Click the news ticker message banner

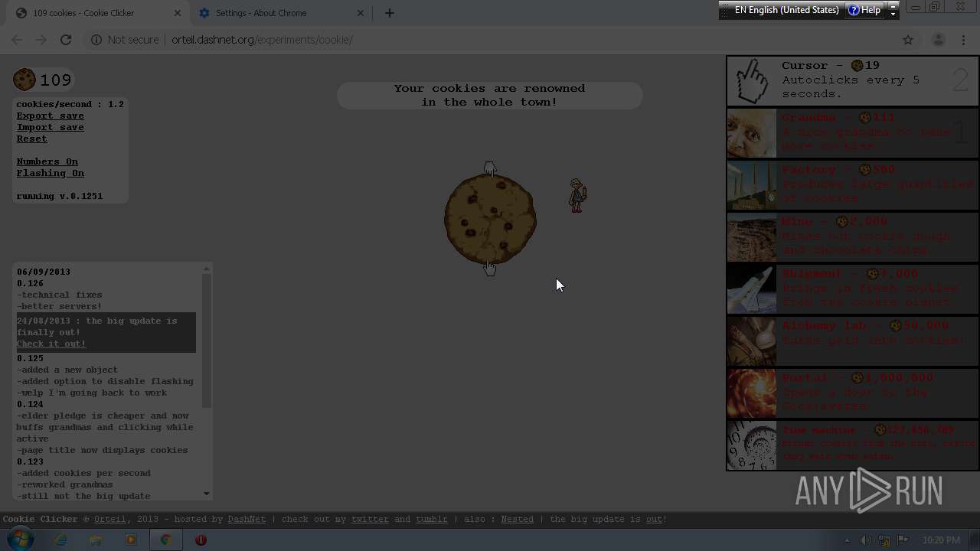click(490, 95)
